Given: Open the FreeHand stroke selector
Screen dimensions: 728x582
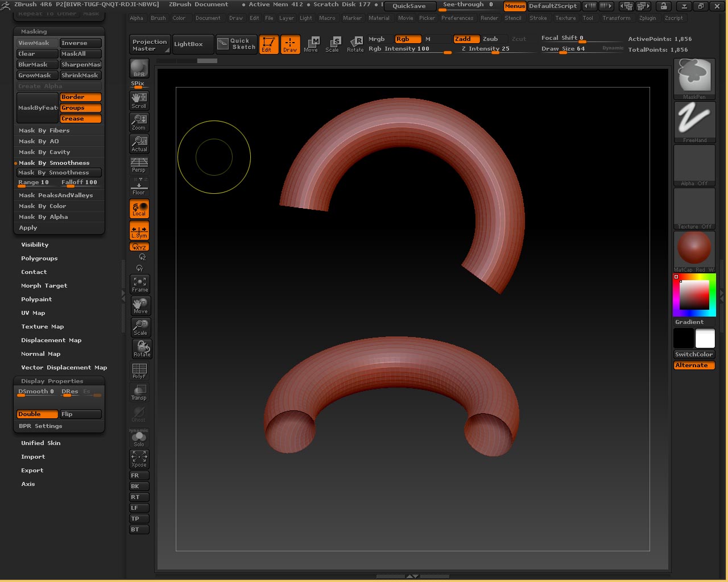Looking at the screenshot, I should pyautogui.click(x=694, y=122).
